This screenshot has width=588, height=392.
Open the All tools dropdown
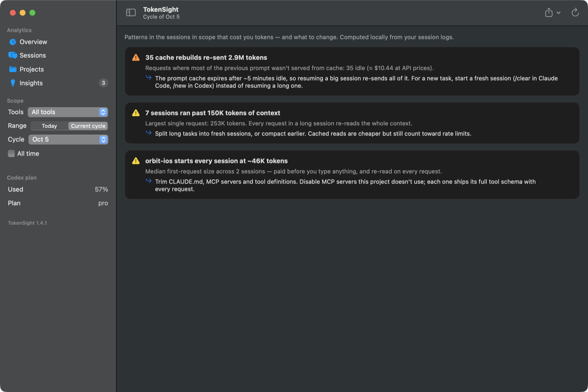coord(68,112)
